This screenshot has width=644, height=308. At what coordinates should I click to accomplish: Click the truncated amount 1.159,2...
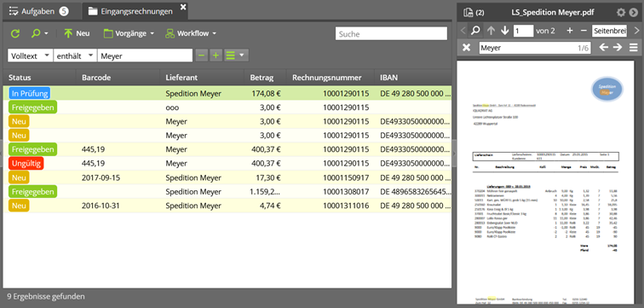[x=265, y=192]
